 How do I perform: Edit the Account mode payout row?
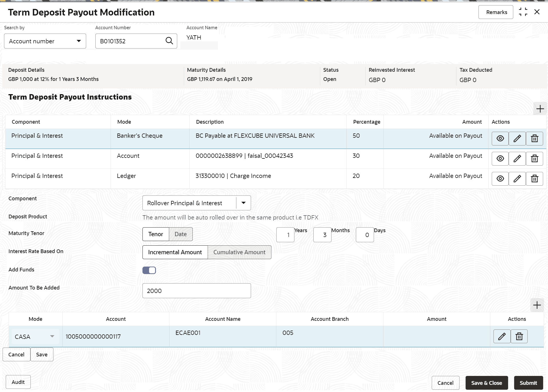pos(517,159)
